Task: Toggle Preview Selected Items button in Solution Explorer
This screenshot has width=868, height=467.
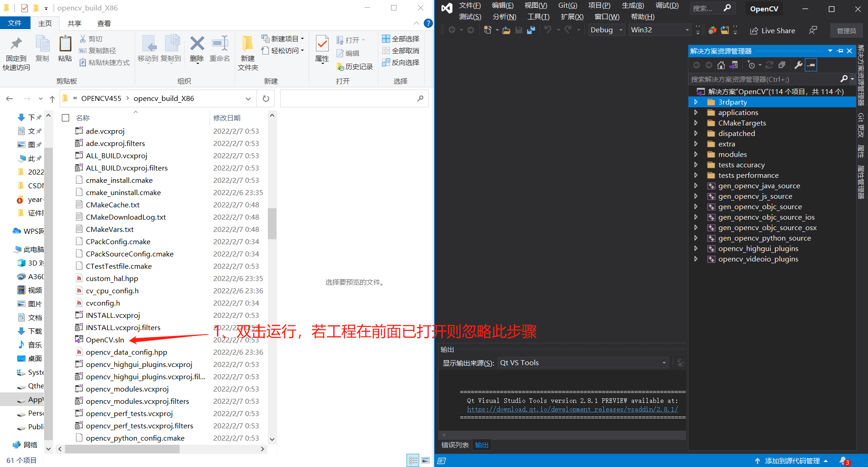Action: point(811,65)
